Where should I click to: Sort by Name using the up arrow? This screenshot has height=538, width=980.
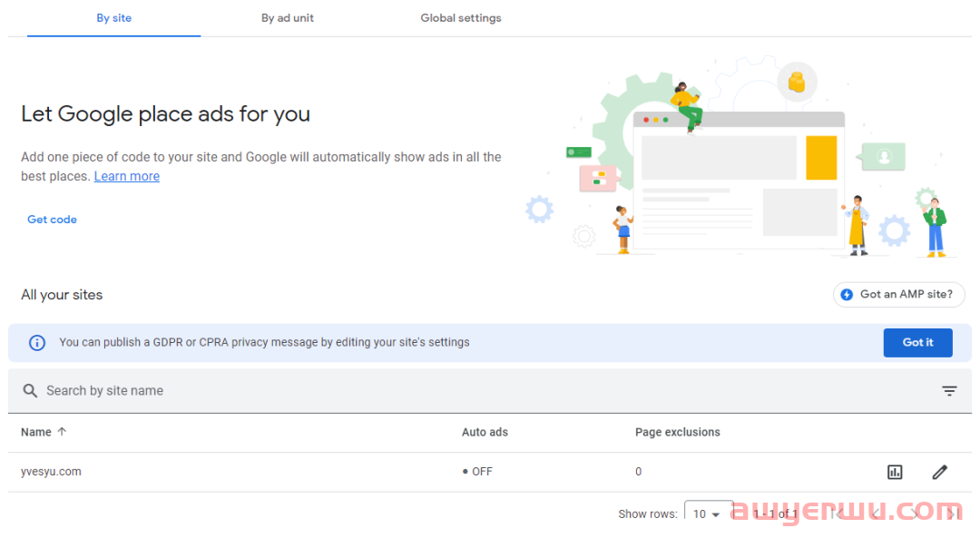pyautogui.click(x=62, y=432)
